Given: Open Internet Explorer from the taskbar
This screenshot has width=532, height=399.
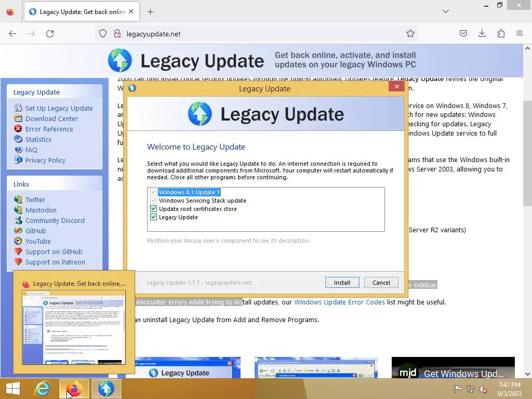Looking at the screenshot, I should click(x=42, y=389).
